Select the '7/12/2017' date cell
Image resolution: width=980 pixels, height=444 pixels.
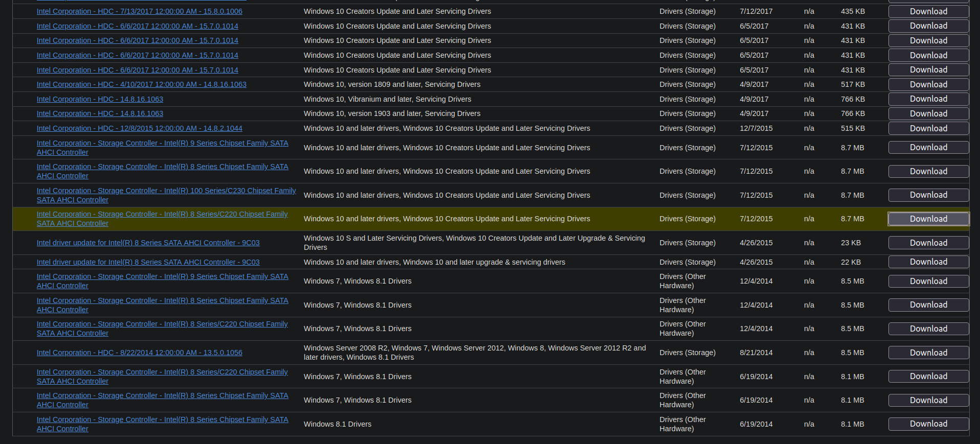point(756,11)
